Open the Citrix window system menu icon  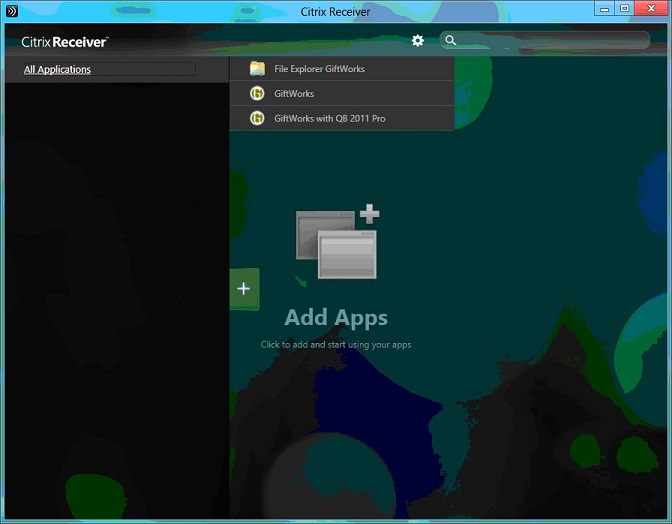click(12, 11)
